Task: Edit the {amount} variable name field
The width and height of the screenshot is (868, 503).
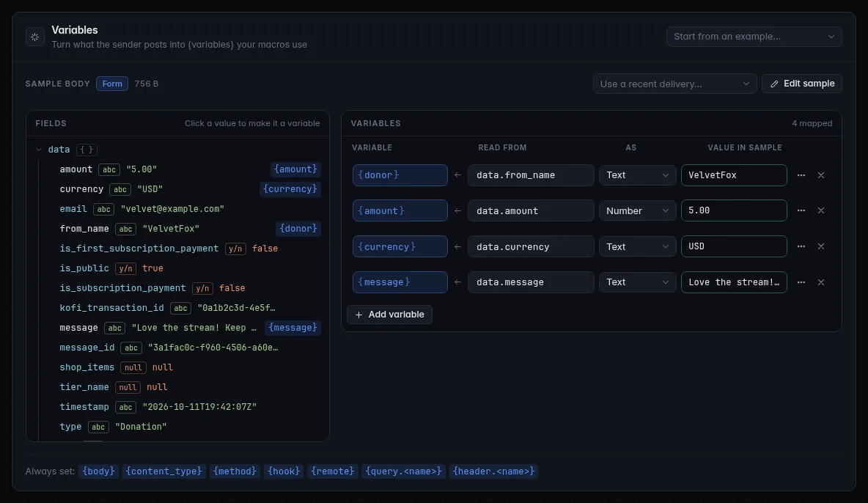Action: [400, 210]
